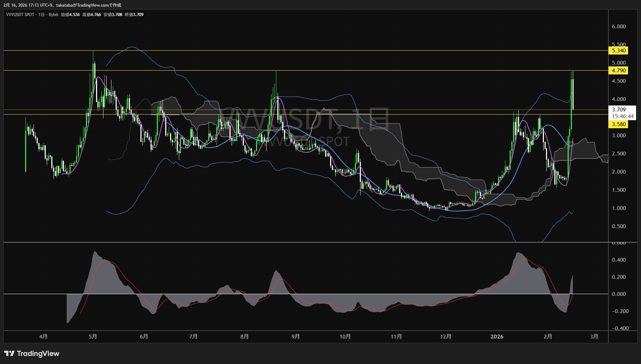Viewport: 641px width, 364px height.
Task: Click the VVUSDT SPOT symbol title
Action: tap(20, 15)
